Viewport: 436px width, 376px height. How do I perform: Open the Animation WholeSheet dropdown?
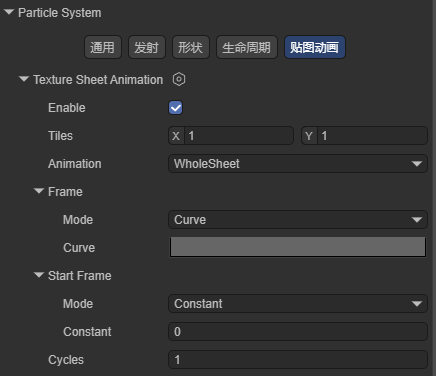[x=298, y=164]
